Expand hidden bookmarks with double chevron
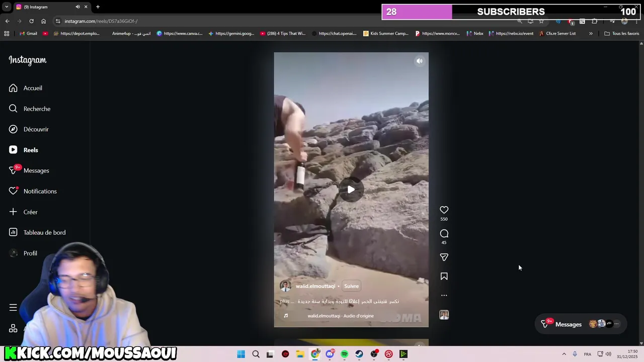 coord(591,33)
